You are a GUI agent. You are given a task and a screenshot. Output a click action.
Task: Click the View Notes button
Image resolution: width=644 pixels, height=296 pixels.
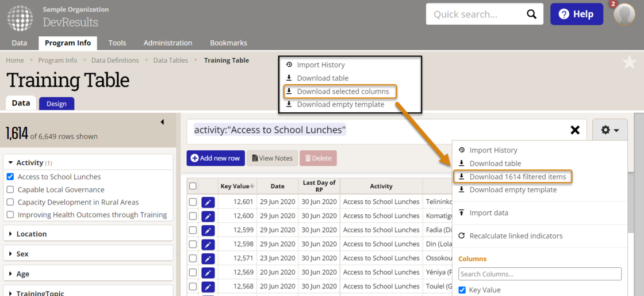pos(273,158)
